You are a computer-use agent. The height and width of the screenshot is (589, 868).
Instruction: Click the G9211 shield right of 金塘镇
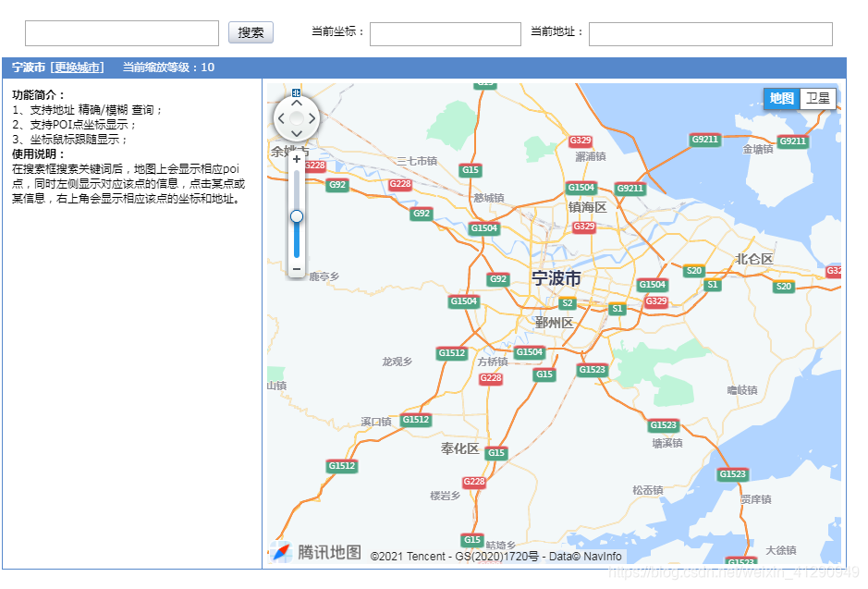tap(793, 141)
